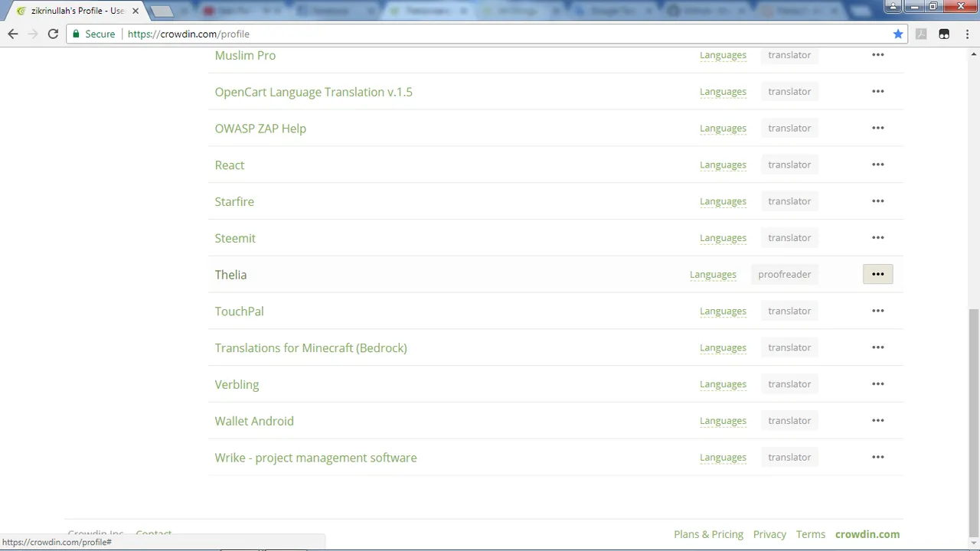The image size is (980, 551).
Task: Open the three-dot menu for React
Action: point(877,165)
